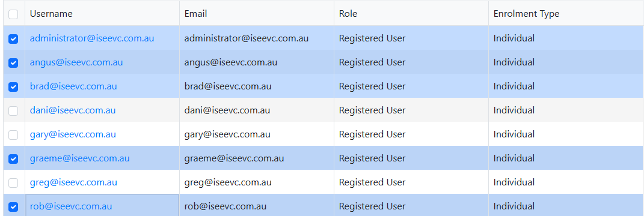Uncheck the administrator@iseevc.com.au row checkbox
The width and height of the screenshot is (644, 216).
13,39
